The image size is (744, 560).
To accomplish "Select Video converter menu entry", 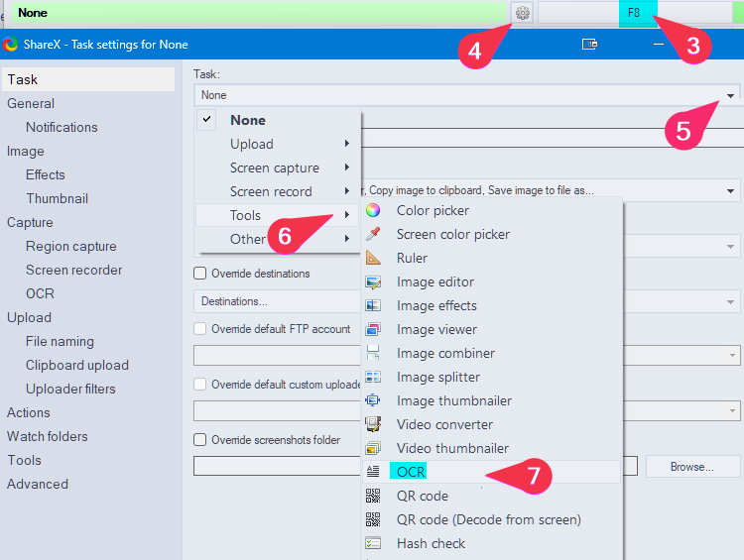I will pyautogui.click(x=492, y=424).
